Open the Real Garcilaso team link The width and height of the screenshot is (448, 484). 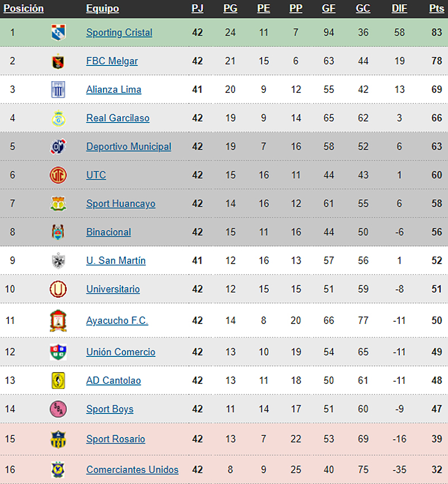click(118, 118)
